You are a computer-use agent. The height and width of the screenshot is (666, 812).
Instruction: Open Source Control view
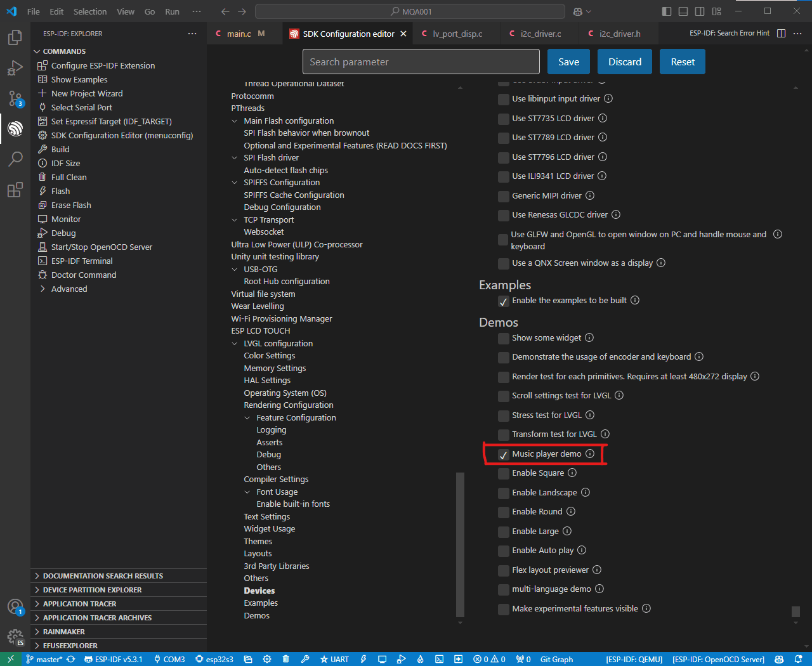click(15, 98)
